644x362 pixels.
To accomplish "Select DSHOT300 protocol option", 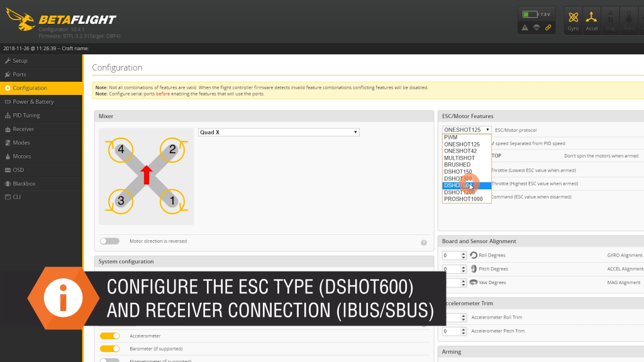I will (467, 178).
